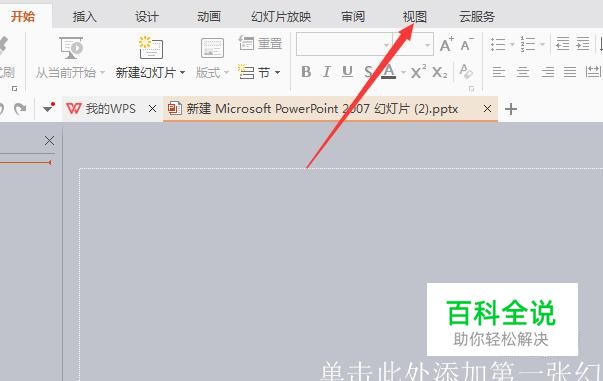
Task: Open the 幻灯片放映 ribbon tab
Action: [x=281, y=17]
